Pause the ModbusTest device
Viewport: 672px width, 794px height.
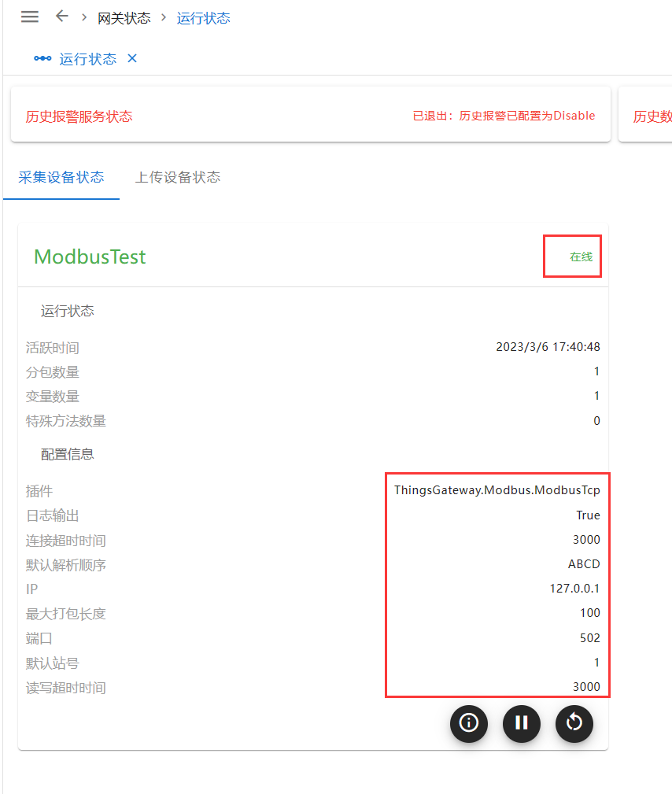click(522, 723)
